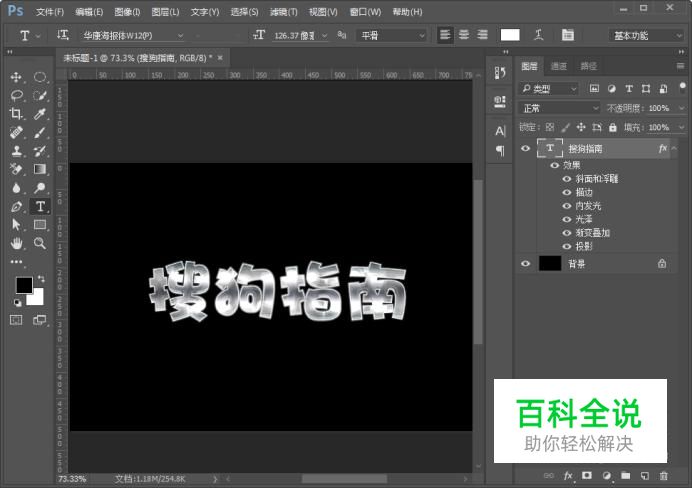Image resolution: width=692 pixels, height=488 pixels.
Task: Open the 填充 fill dropdown arrow
Action: click(x=680, y=128)
